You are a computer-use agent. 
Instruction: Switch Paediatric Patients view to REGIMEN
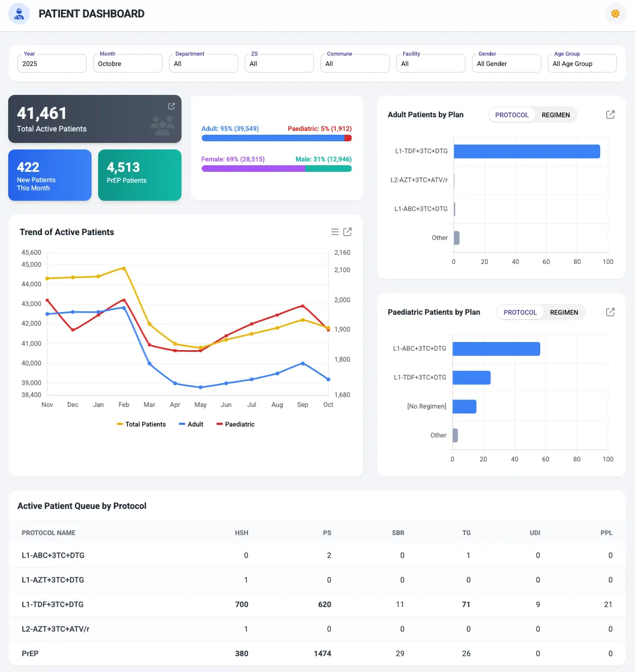[x=564, y=312]
